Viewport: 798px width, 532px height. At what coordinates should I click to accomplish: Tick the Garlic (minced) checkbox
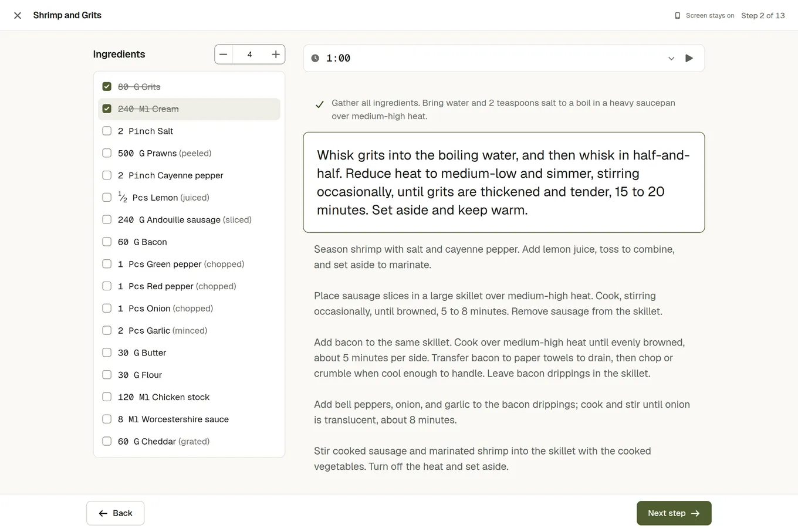tap(107, 331)
